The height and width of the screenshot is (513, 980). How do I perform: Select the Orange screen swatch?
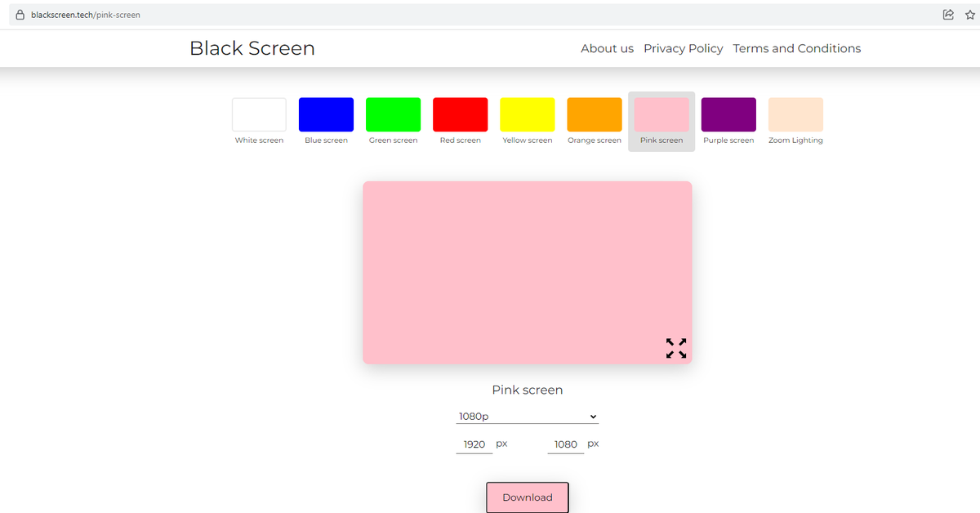tap(594, 113)
